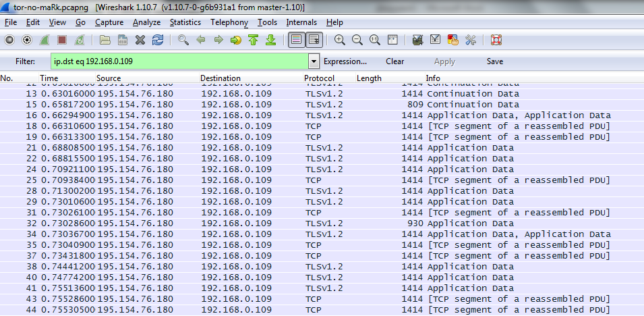Open the Edit menu
Screen dimensions: 644x316
tap(33, 22)
